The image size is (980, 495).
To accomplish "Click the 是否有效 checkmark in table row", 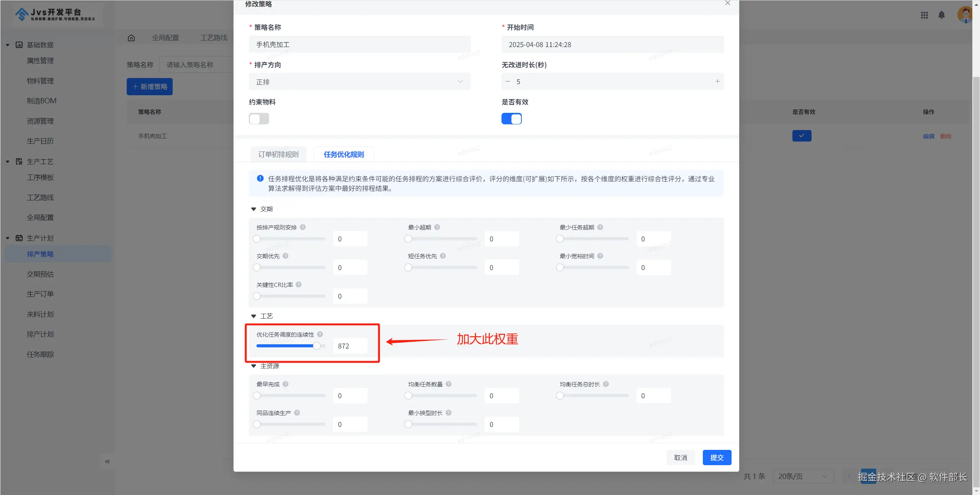I will point(802,136).
